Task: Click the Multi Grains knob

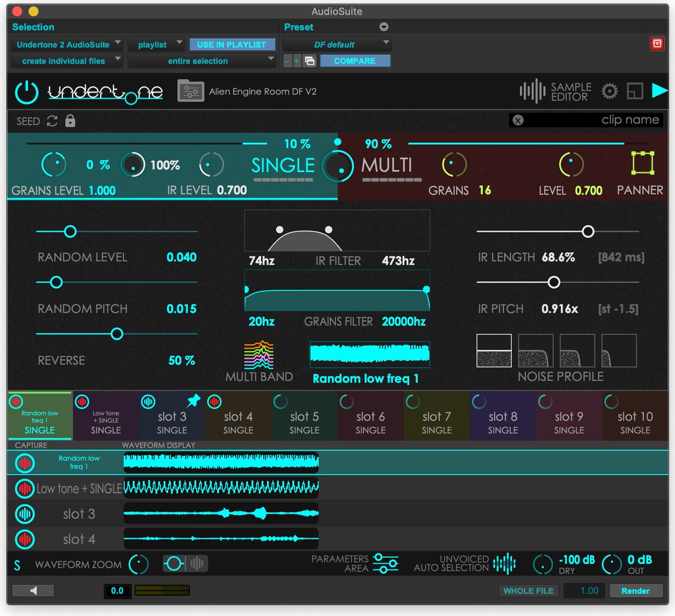Action: [x=454, y=164]
